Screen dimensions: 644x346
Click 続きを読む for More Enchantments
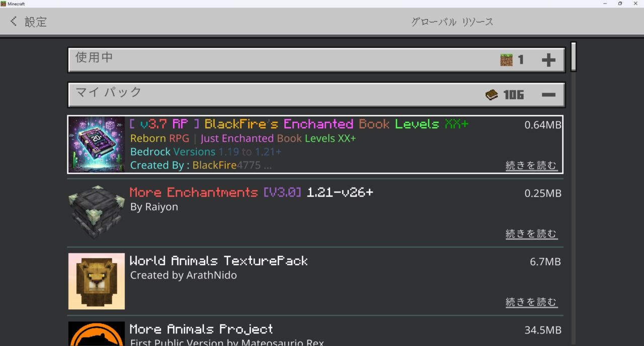531,234
